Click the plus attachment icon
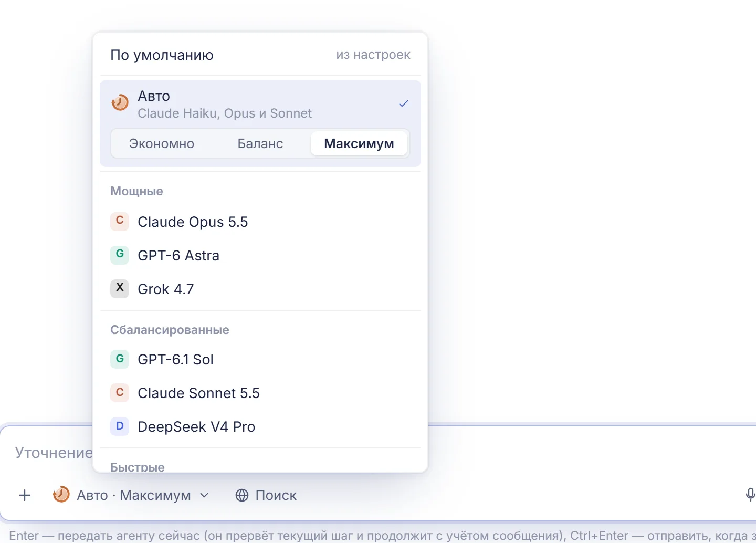 click(25, 495)
